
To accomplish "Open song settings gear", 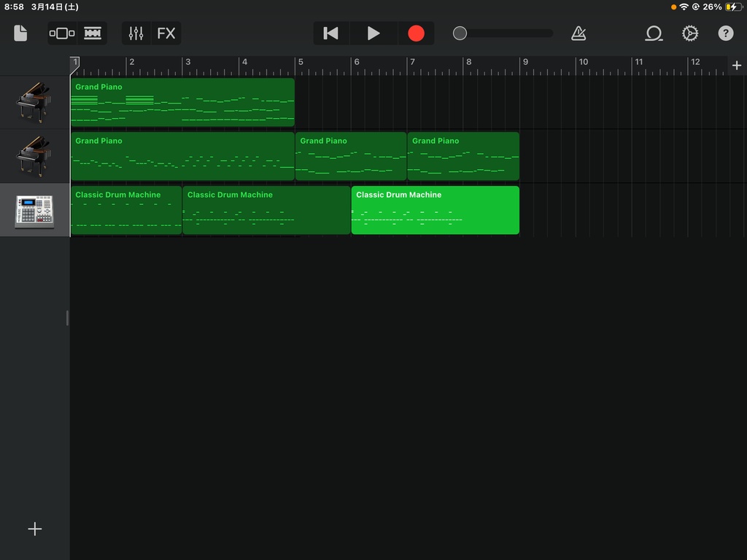I will (690, 34).
